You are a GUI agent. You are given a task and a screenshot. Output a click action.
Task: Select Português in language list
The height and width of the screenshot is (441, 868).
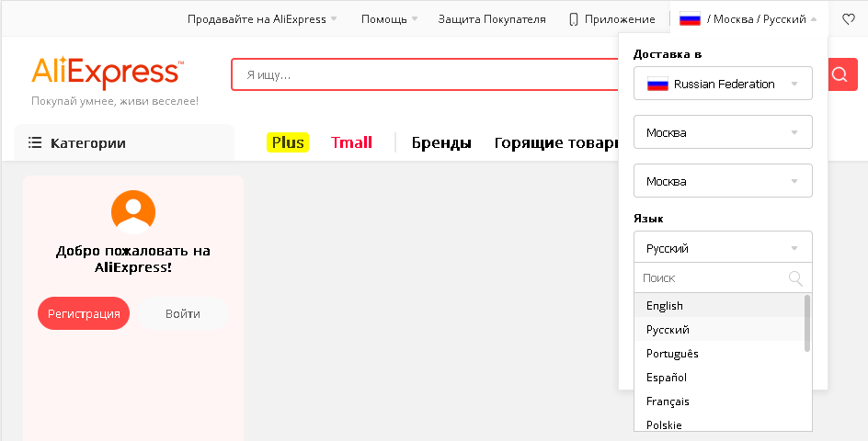(x=719, y=353)
